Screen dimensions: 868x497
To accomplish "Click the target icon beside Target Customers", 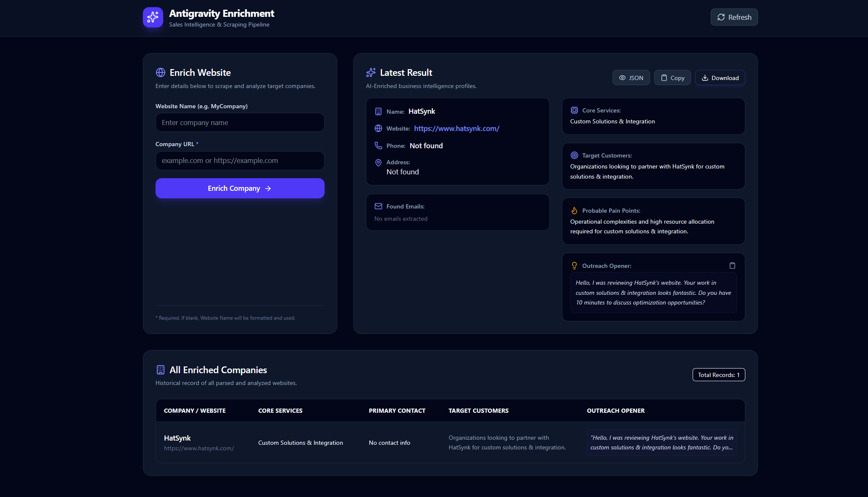I will coord(574,155).
